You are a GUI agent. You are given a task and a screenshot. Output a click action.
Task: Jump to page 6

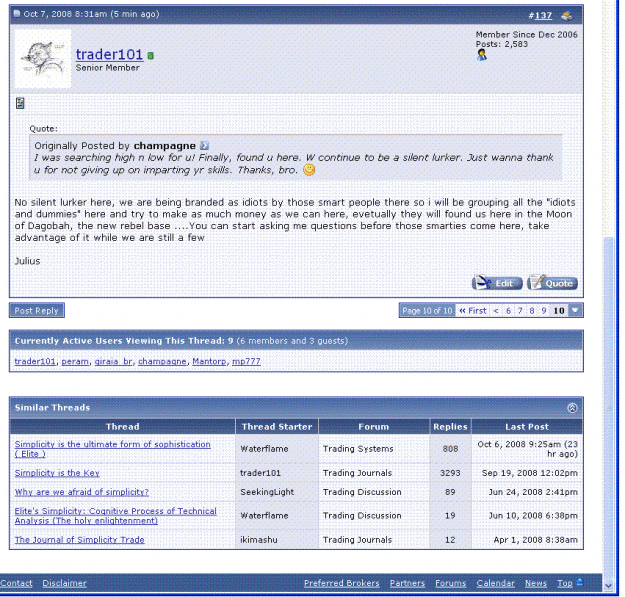[x=508, y=310]
